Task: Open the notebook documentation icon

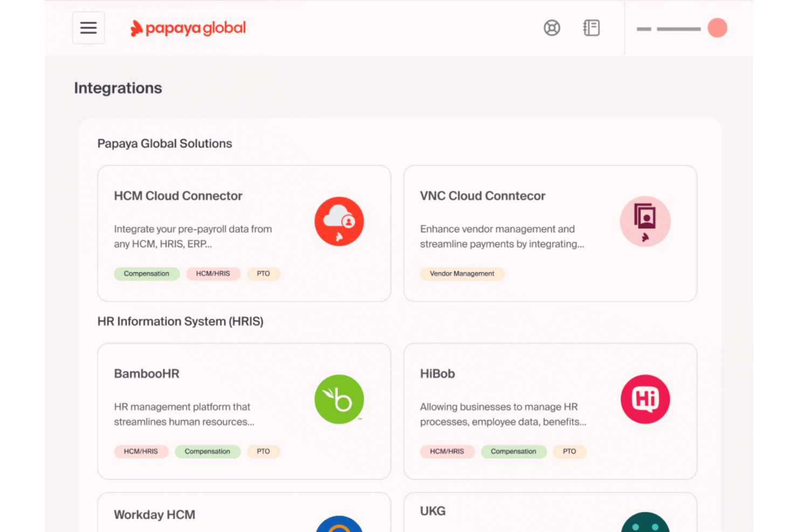Action: (x=591, y=28)
